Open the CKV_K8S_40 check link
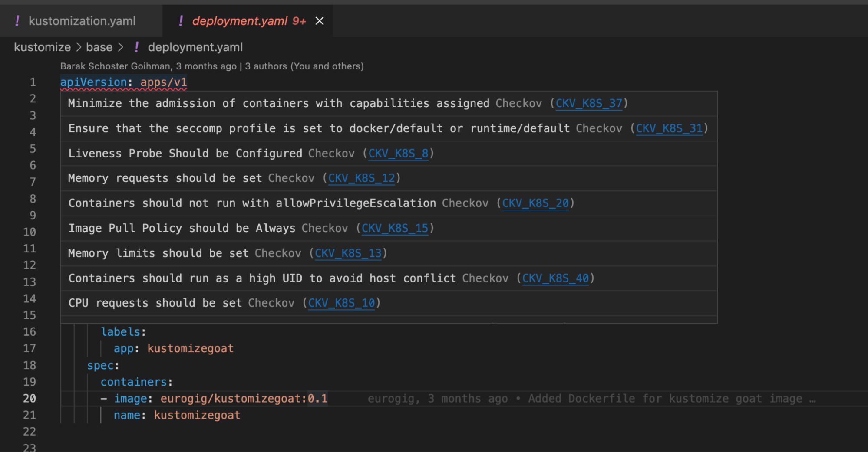This screenshot has width=868, height=452. click(555, 278)
